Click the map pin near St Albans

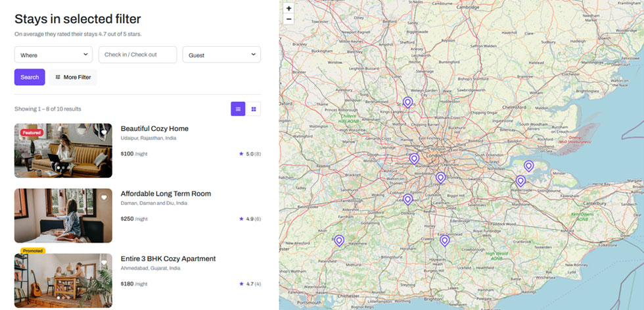pos(407,103)
